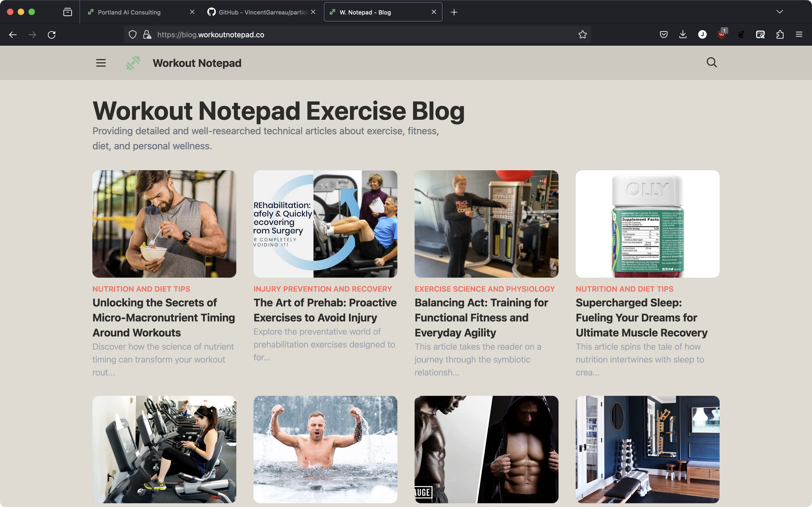Open the Firefox View tab icon
This screenshot has width=812, height=507.
(68, 12)
